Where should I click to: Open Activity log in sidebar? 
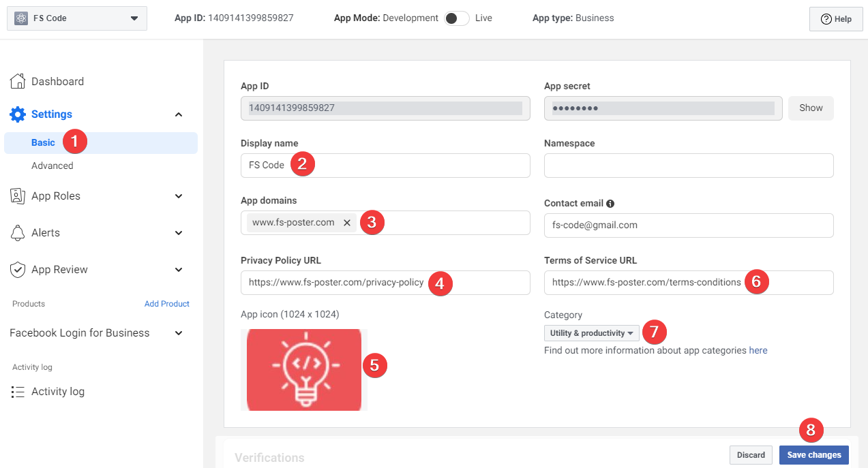[x=58, y=392]
